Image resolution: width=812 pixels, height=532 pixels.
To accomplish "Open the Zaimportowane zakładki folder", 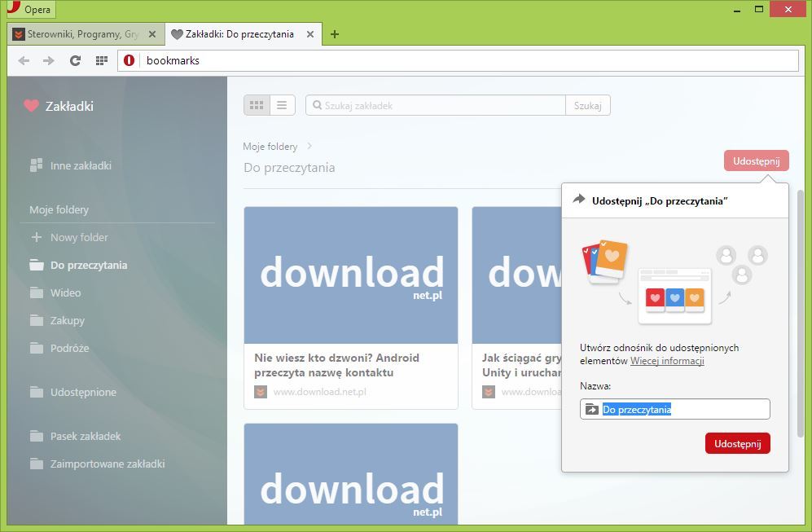I will [108, 464].
